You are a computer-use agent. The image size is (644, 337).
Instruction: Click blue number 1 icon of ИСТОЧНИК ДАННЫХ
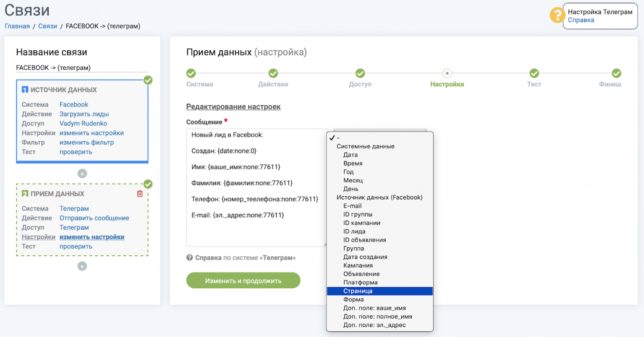coord(25,90)
